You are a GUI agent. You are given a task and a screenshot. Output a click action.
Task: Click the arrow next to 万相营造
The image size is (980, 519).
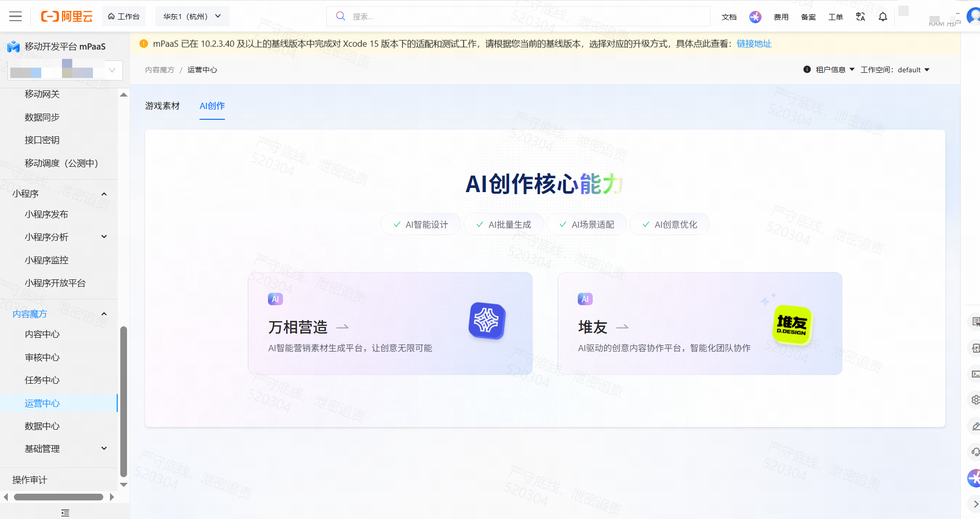click(x=342, y=327)
